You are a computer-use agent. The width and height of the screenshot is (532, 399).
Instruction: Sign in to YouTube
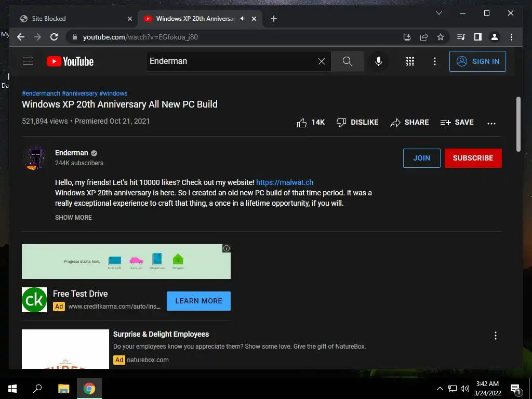point(477,61)
